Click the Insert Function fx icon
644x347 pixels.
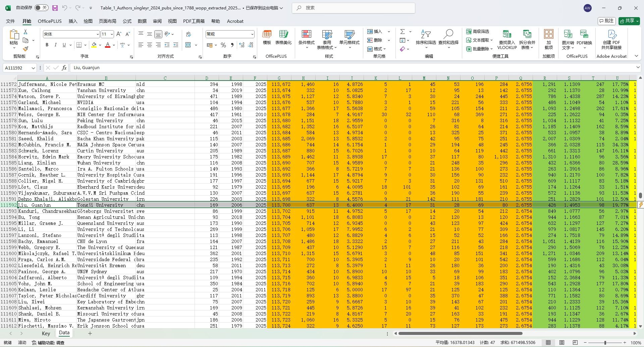click(64, 68)
